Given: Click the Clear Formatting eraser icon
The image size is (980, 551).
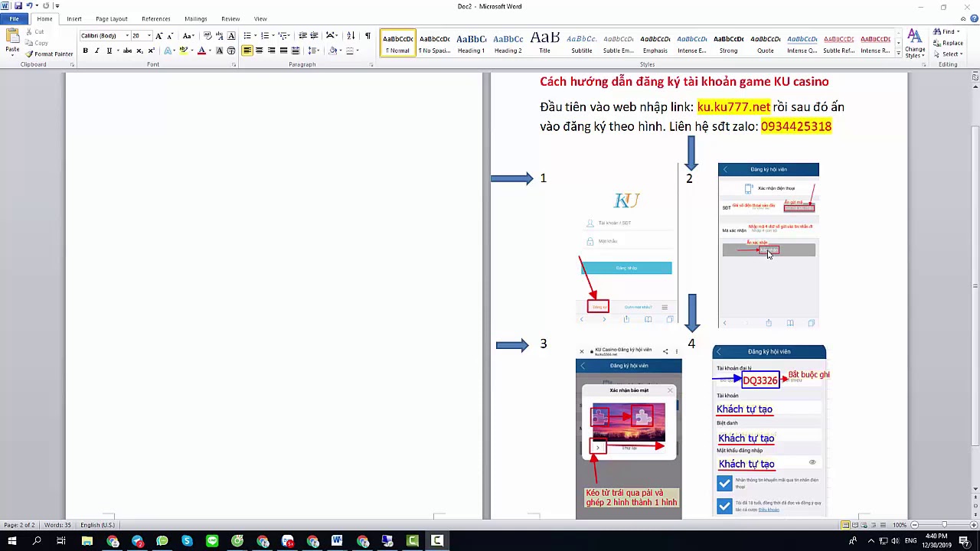Looking at the screenshot, I should (207, 36).
